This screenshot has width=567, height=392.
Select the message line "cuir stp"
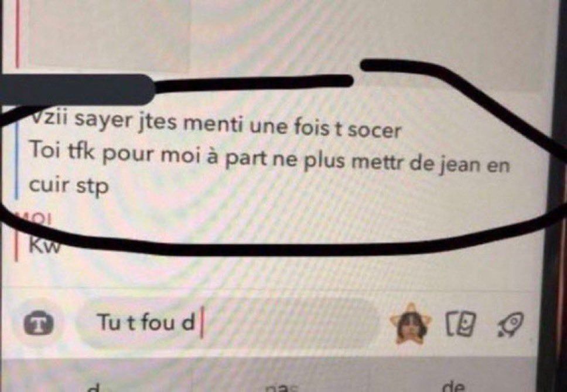tap(69, 186)
